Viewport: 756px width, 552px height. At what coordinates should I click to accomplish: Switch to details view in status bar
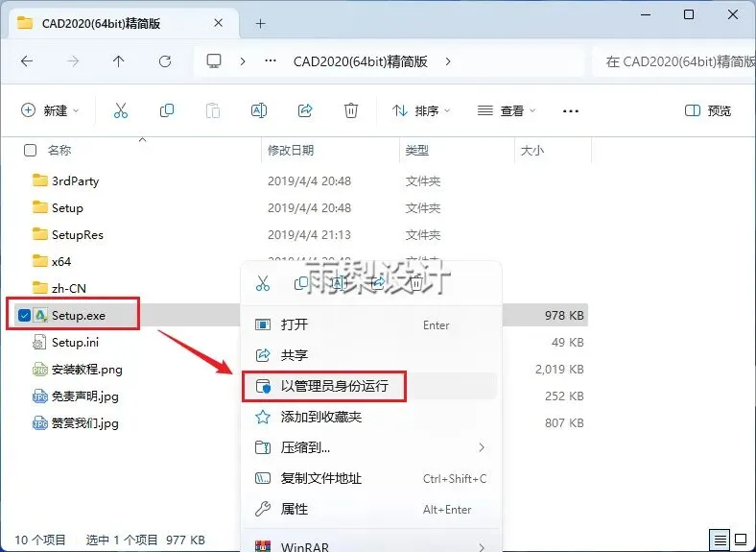[x=720, y=540]
